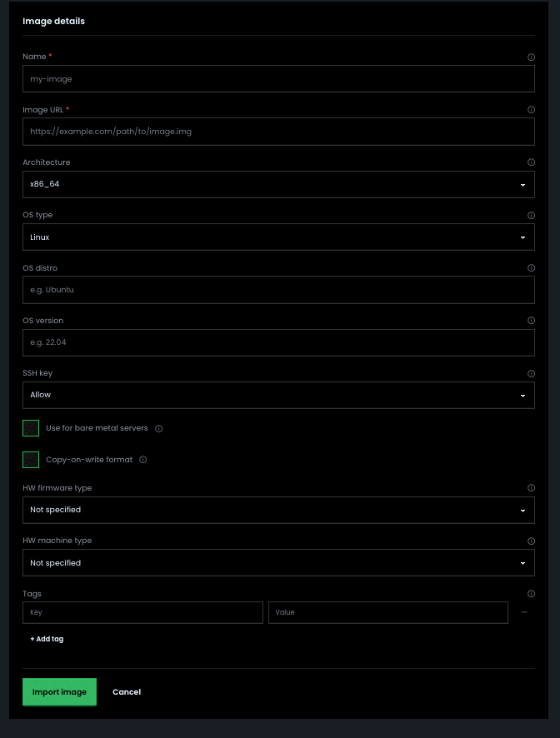Click the Add tag link
This screenshot has width=560, height=738.
click(47, 639)
